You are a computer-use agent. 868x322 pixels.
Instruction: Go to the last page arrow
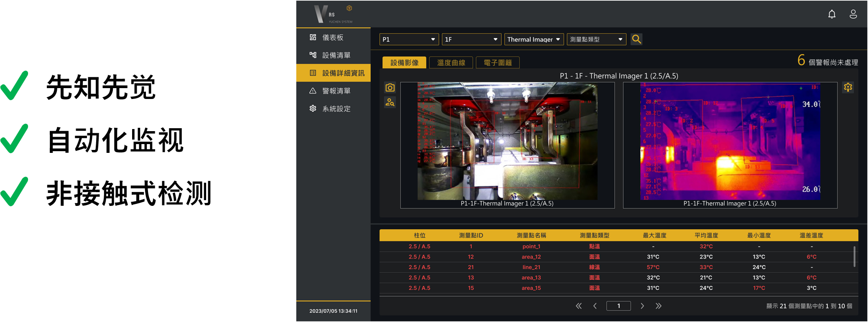(x=659, y=306)
